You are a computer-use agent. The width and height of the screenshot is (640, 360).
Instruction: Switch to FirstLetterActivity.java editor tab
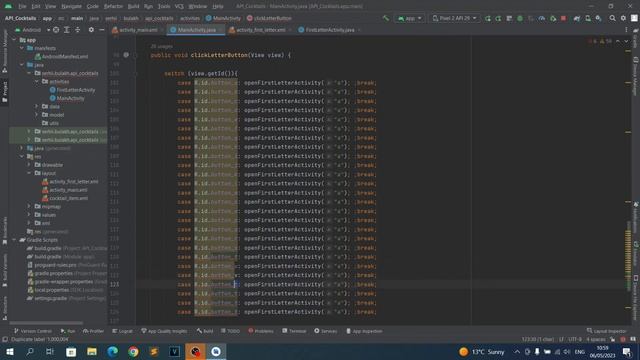(x=329, y=30)
